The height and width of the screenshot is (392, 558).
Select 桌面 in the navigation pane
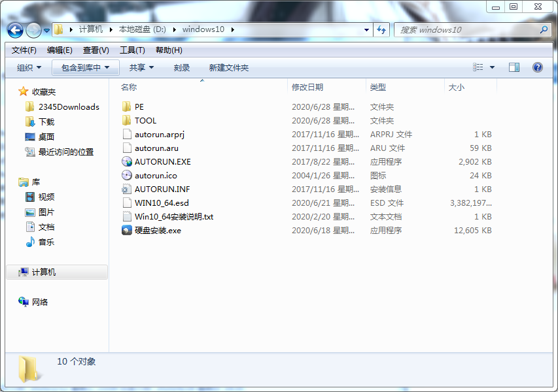pyautogui.click(x=46, y=137)
